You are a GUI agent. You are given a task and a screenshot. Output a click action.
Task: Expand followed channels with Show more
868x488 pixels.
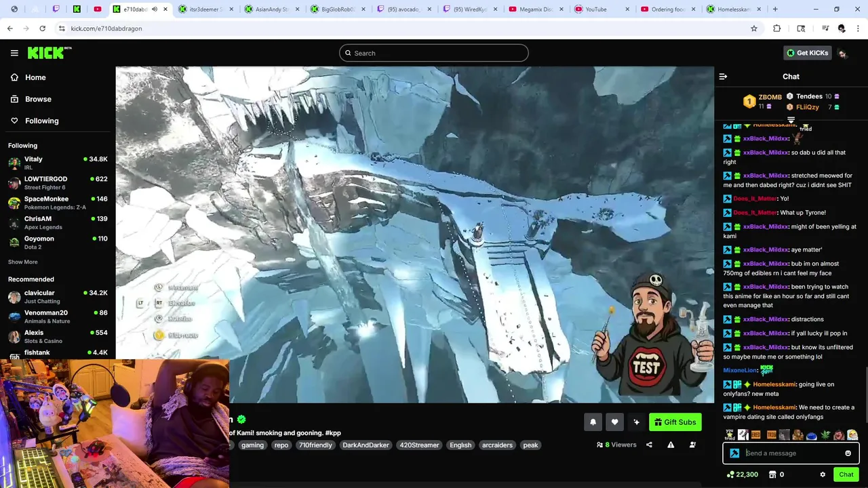[x=22, y=262]
